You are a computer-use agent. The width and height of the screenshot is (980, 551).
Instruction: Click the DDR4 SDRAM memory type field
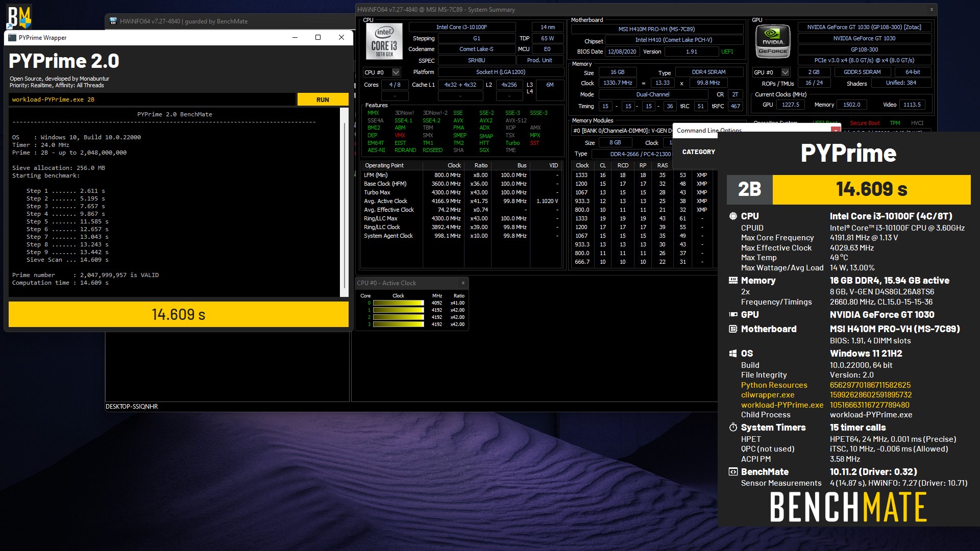(x=708, y=72)
